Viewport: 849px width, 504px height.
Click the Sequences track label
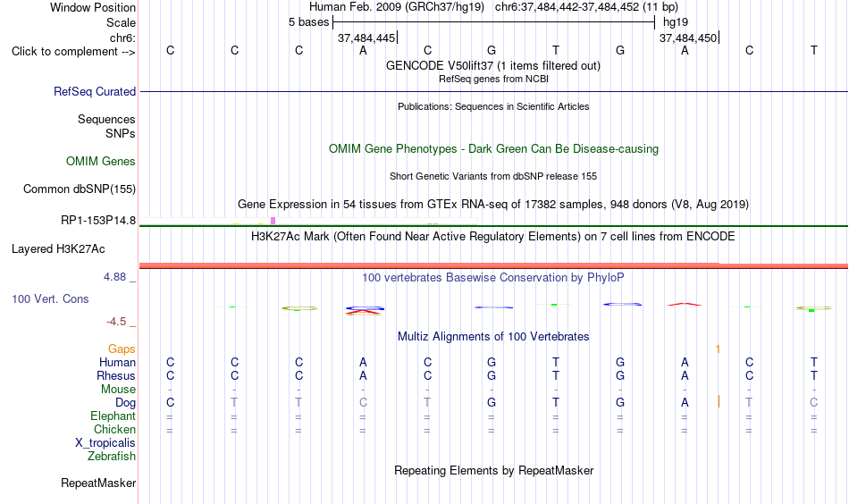pyautogui.click(x=106, y=119)
